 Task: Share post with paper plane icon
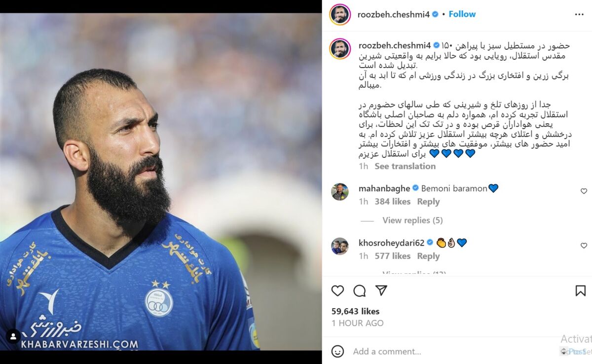[381, 291]
